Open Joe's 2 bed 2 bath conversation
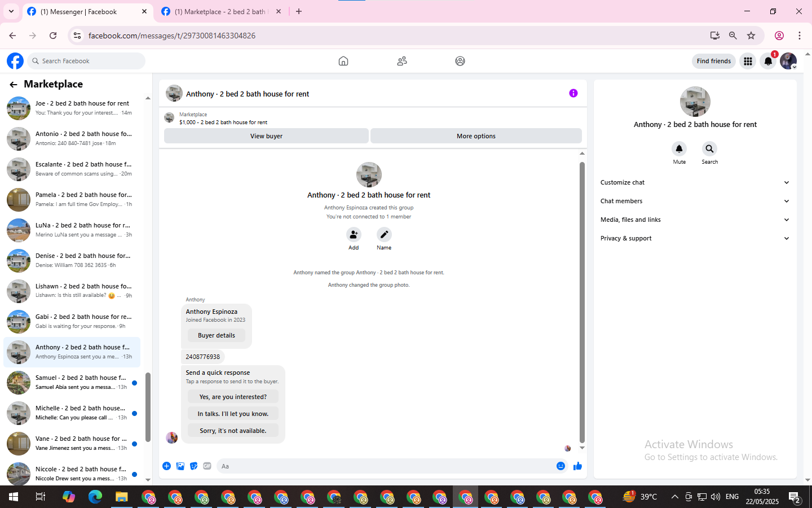 click(x=72, y=108)
